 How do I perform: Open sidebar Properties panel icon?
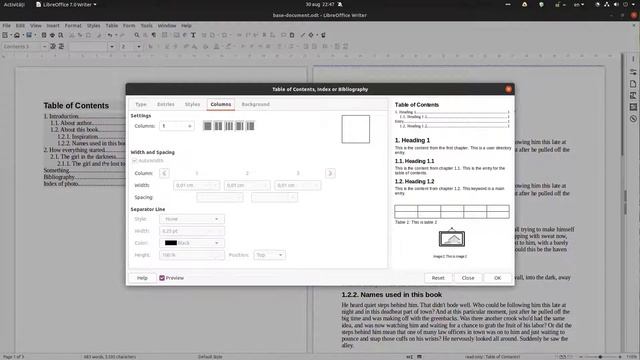coord(633,72)
